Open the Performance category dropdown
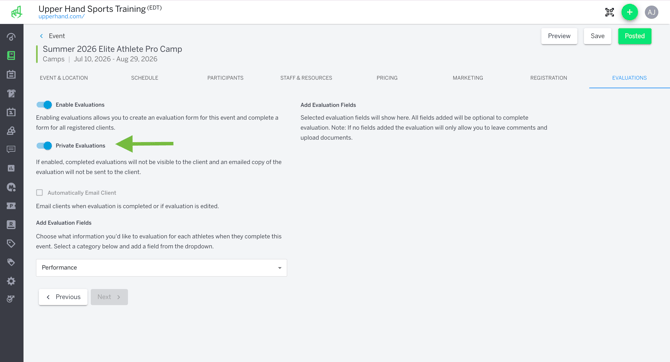Screen dimensions: 670x362 [162, 268]
